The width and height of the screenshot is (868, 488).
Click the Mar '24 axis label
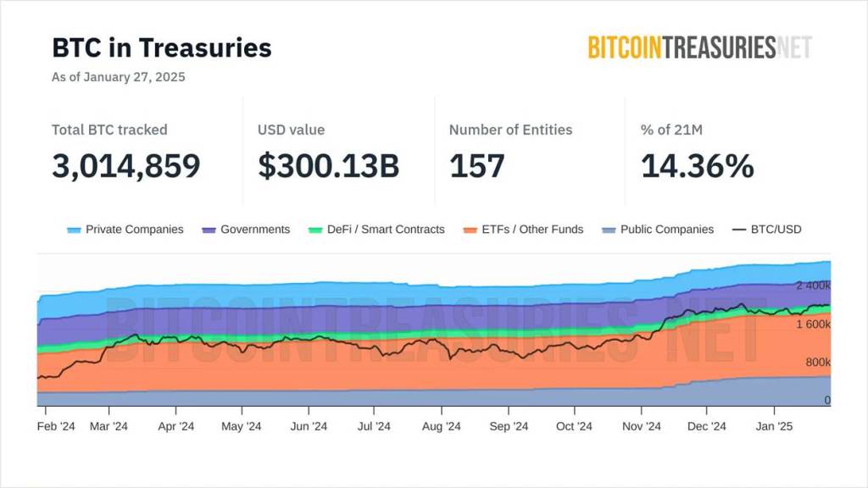coord(108,427)
